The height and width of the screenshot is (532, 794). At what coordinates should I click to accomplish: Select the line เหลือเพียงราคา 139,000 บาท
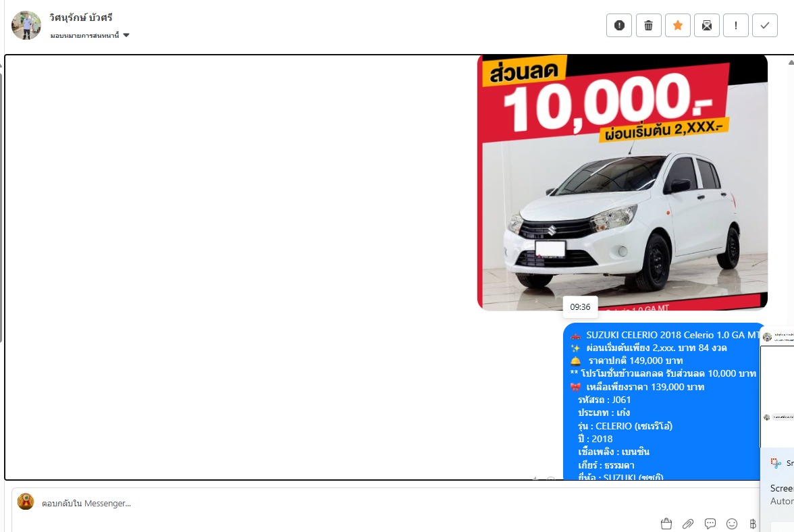[645, 387]
